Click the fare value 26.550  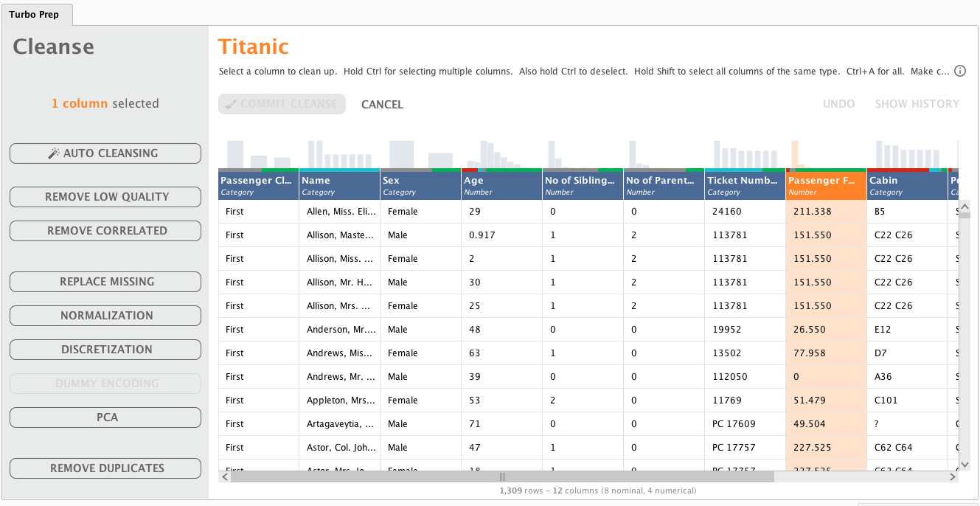[826, 330]
